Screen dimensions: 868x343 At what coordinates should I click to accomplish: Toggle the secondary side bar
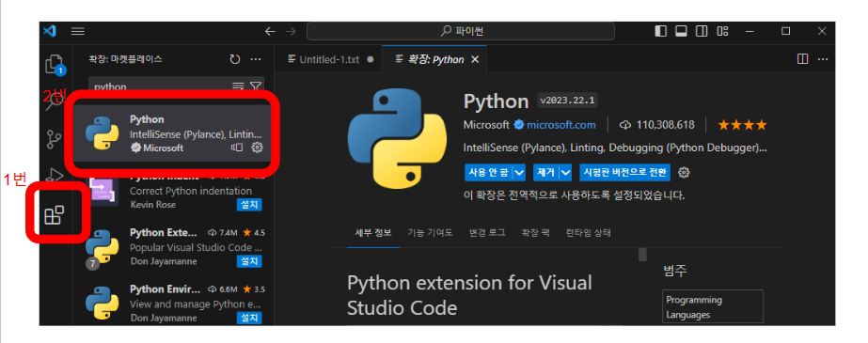pyautogui.click(x=702, y=32)
